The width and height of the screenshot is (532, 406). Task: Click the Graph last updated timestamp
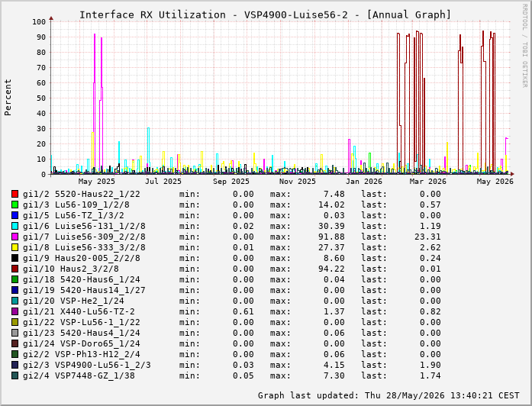(389, 395)
